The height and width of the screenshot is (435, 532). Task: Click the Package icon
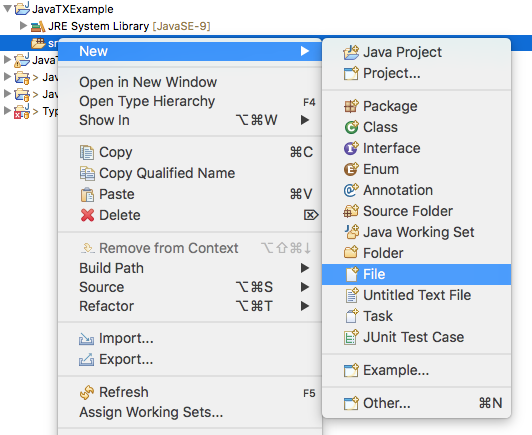point(351,106)
